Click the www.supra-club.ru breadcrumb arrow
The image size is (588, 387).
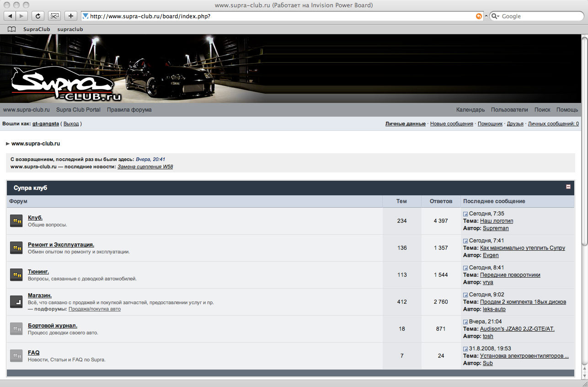tap(8, 144)
